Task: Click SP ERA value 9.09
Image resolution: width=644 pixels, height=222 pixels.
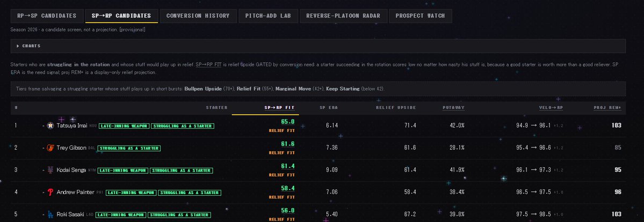Action: point(332,170)
